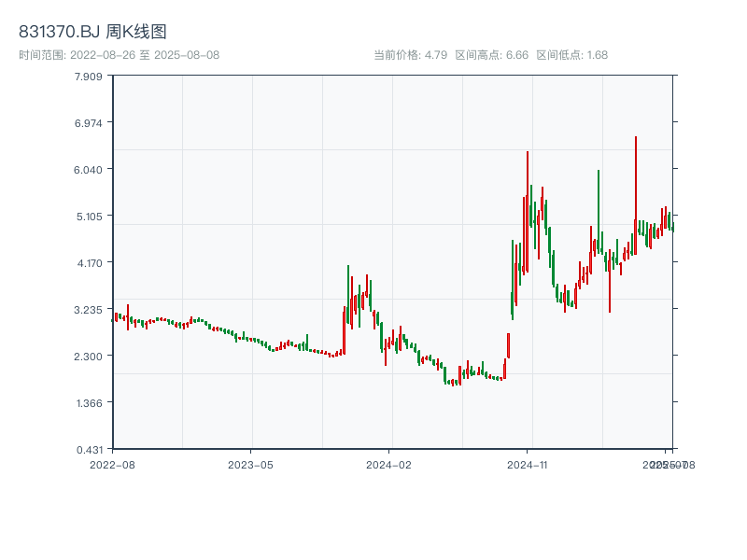
Task: Click y-axis value 5.105
Action: click(x=89, y=217)
